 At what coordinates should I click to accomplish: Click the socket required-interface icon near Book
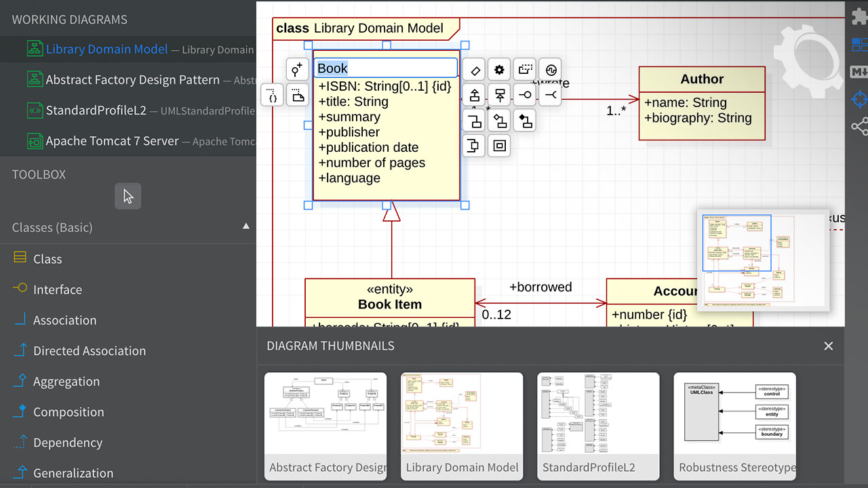(550, 96)
